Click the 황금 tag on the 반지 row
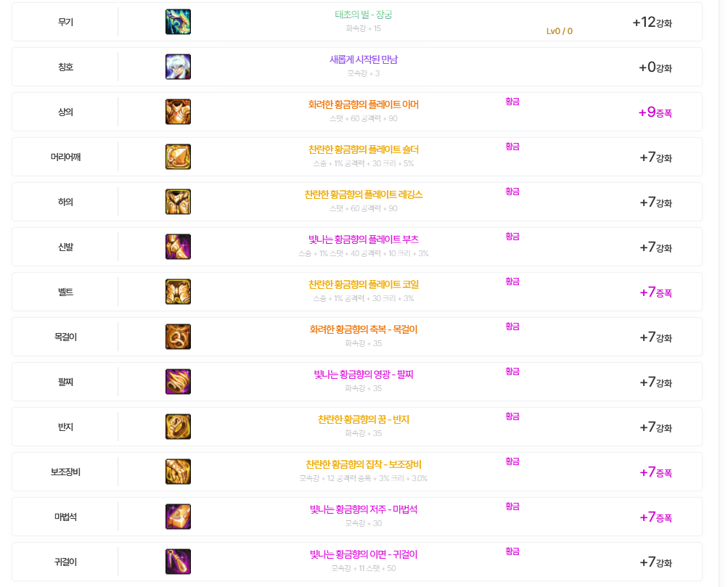Screen dimensions: 728x587 pos(512,416)
